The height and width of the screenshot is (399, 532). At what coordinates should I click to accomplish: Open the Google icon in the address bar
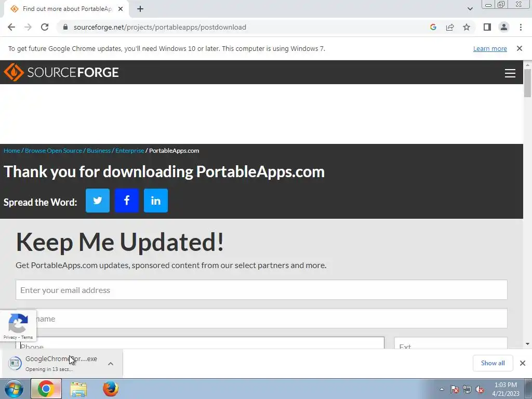click(433, 27)
